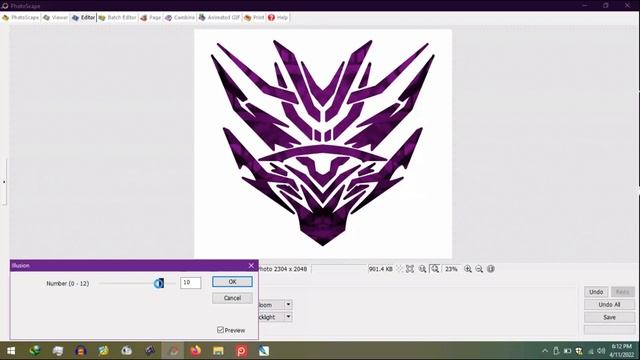Image resolution: width=640 pixels, height=360 pixels.
Task: Click the Undo All button
Action: pyautogui.click(x=609, y=304)
